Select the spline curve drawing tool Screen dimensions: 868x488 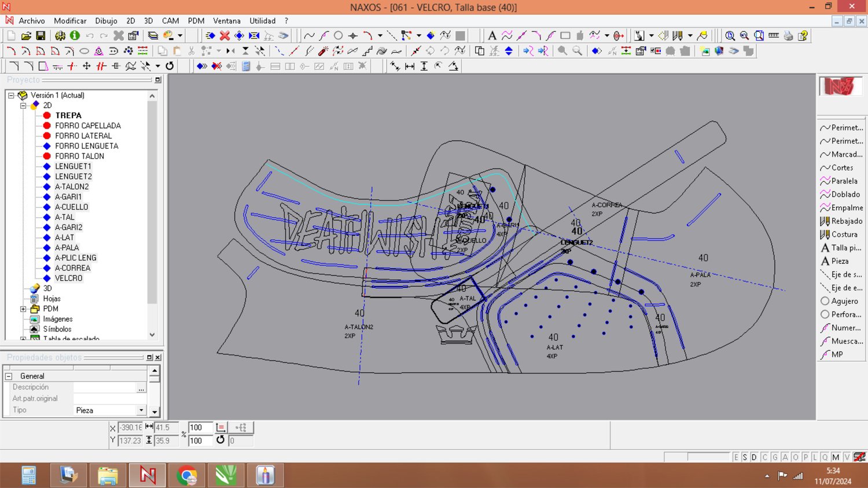click(x=309, y=35)
